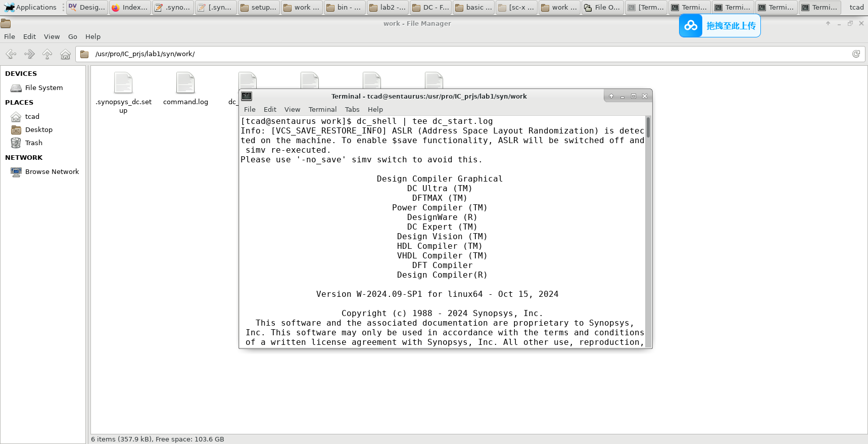Switch to lab2 -... folder taskbar window
This screenshot has height=444, width=868.
pyautogui.click(x=388, y=7)
